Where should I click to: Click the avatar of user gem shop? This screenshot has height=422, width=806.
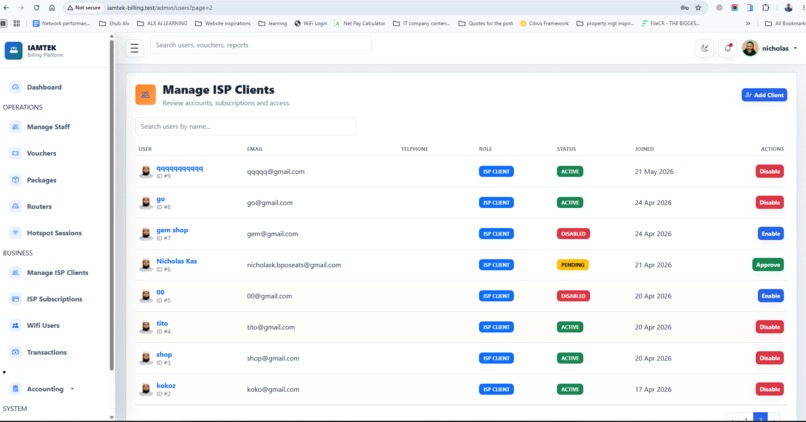click(x=146, y=233)
